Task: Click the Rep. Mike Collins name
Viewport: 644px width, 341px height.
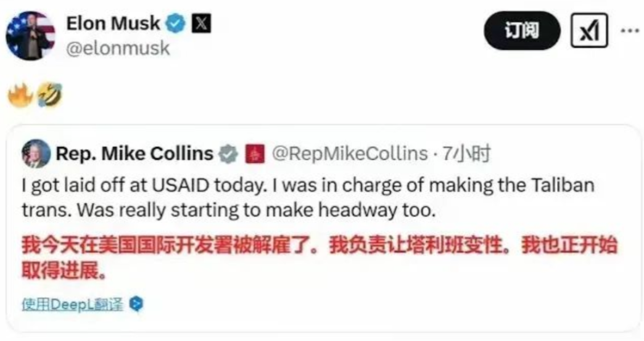Action: [x=134, y=154]
